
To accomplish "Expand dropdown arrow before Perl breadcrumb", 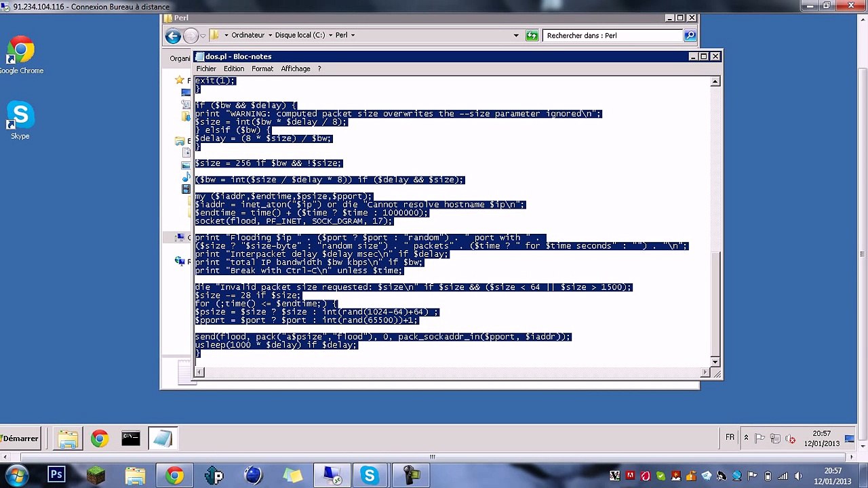I will (331, 35).
